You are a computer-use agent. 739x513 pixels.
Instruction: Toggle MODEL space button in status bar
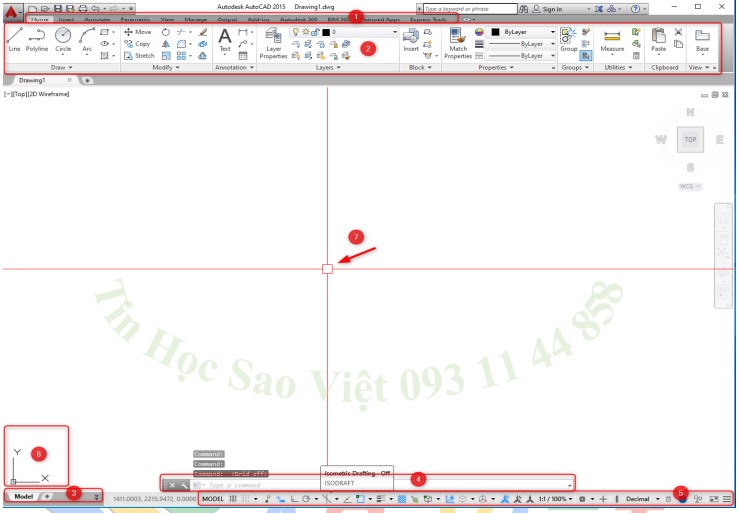(x=213, y=498)
